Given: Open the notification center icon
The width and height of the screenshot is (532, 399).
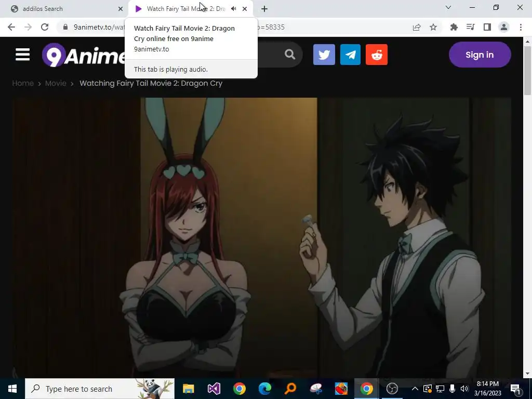Looking at the screenshot, I should (515, 389).
